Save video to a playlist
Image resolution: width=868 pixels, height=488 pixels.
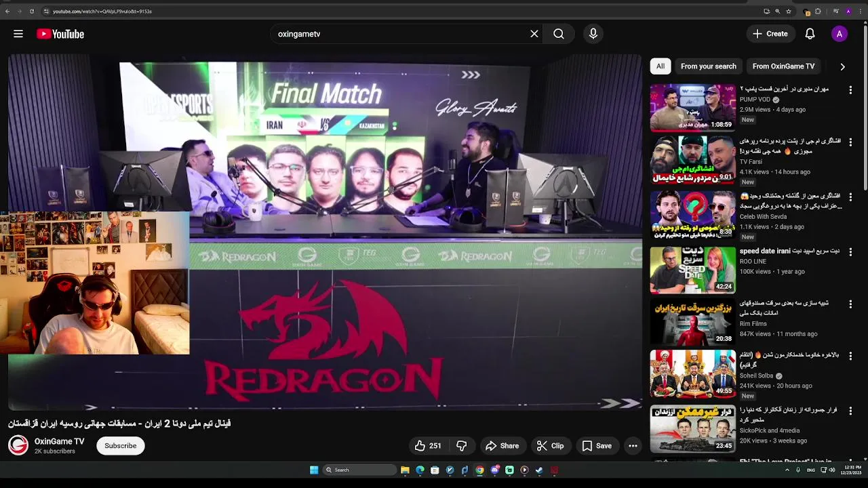597,446
